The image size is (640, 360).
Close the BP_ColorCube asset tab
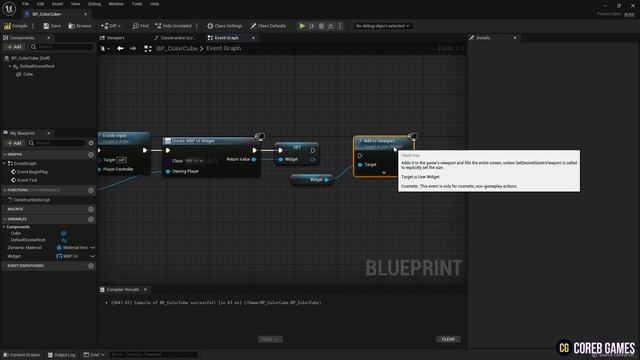click(x=85, y=14)
